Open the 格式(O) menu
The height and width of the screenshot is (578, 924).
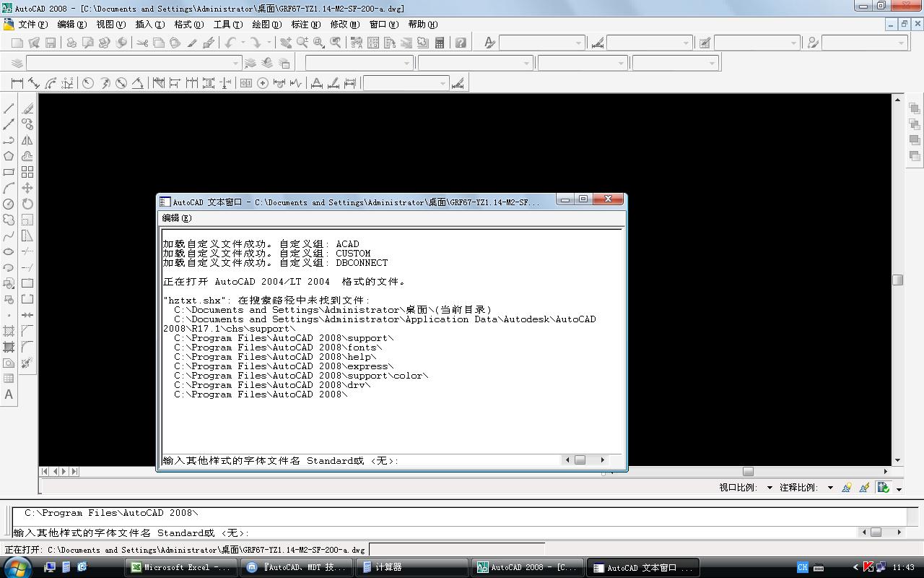[x=189, y=24]
